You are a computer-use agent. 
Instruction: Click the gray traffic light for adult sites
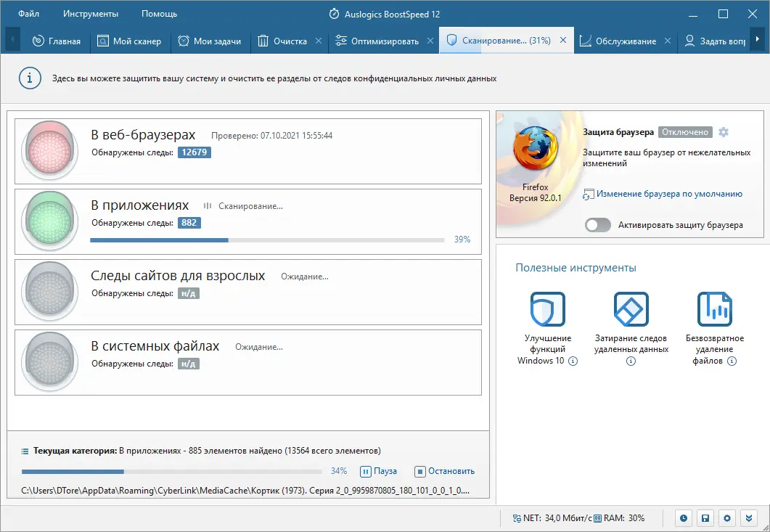tap(49, 291)
